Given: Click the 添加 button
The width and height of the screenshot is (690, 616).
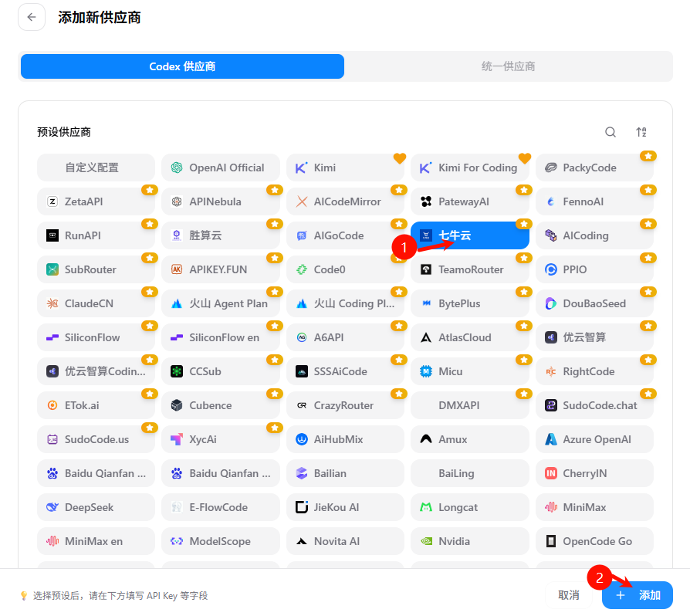Looking at the screenshot, I should (638, 595).
